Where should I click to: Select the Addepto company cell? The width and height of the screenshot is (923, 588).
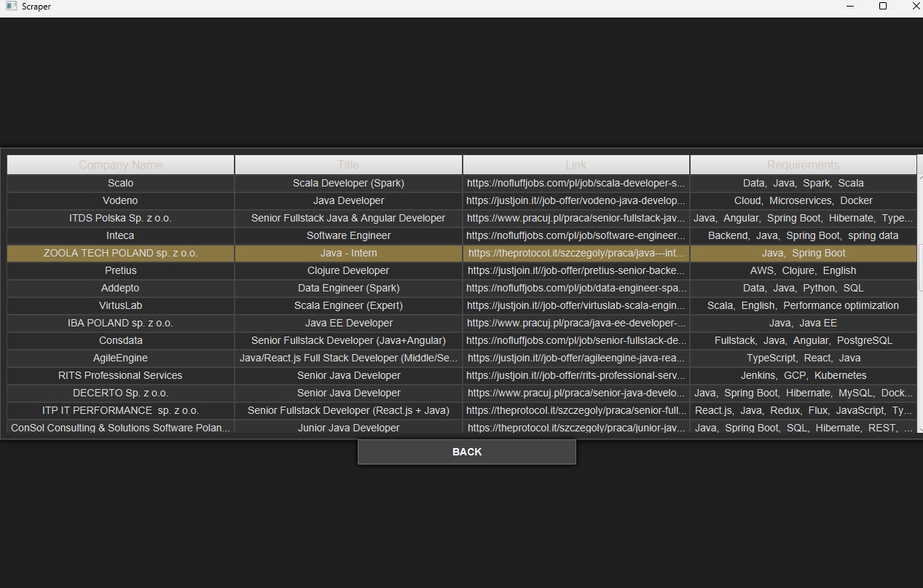[121, 288]
